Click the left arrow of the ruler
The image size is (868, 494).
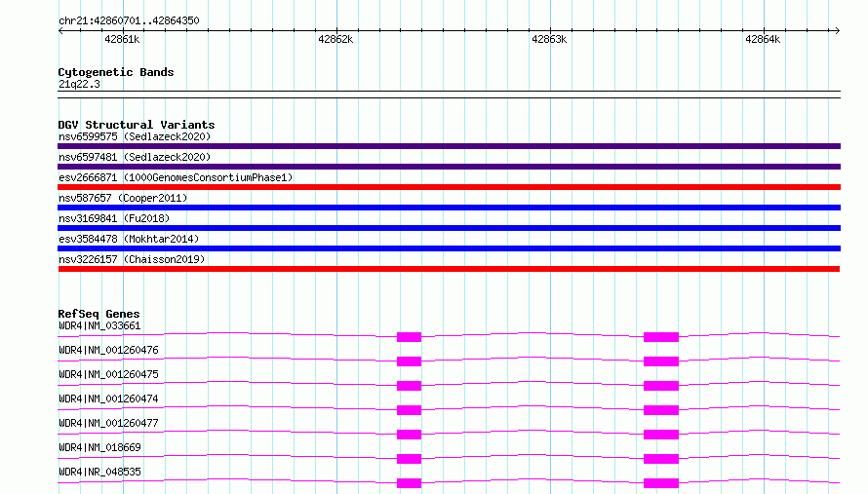point(60,31)
